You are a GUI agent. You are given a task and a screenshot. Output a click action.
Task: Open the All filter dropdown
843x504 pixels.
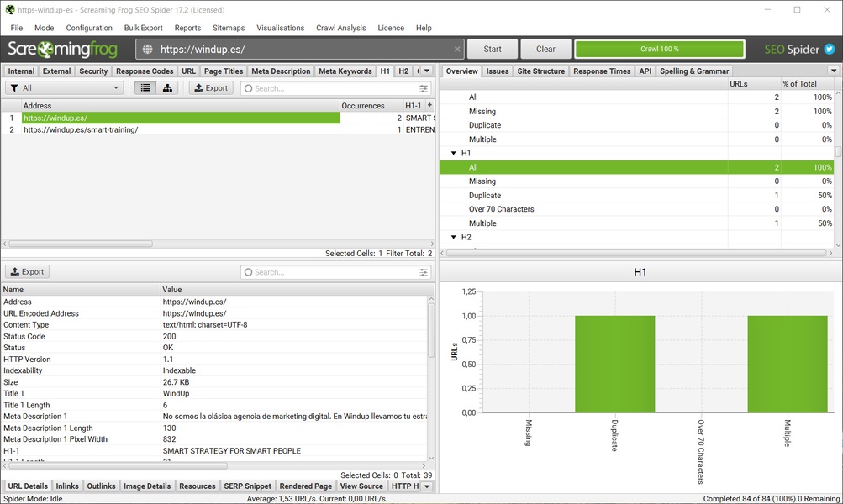pos(65,87)
